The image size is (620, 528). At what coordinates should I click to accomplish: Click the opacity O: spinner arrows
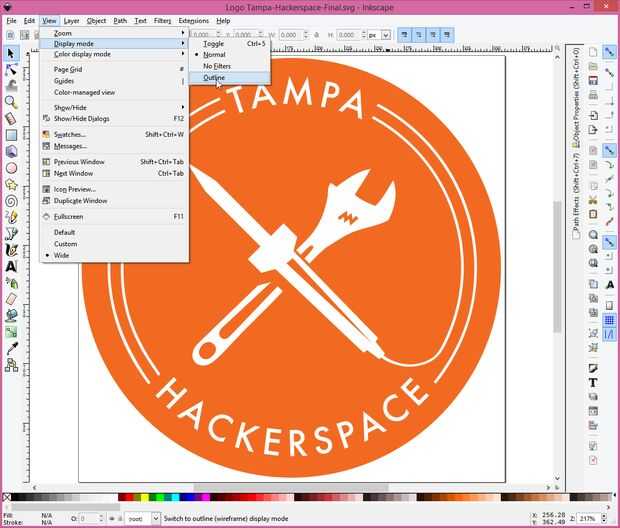pyautogui.click(x=101, y=518)
